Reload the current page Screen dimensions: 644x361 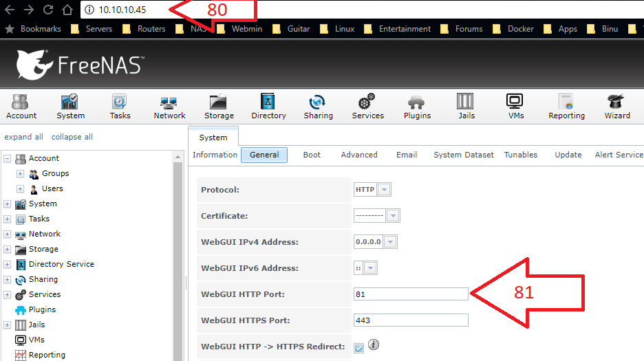(48, 10)
